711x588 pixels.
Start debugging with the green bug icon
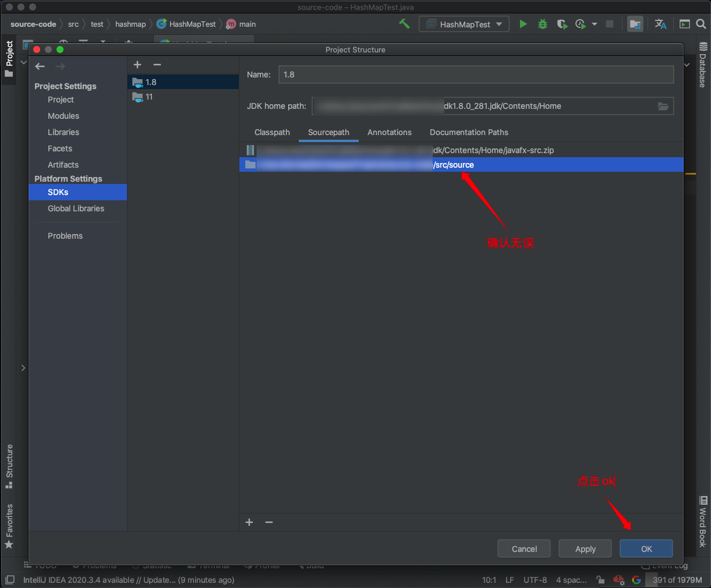coord(543,24)
